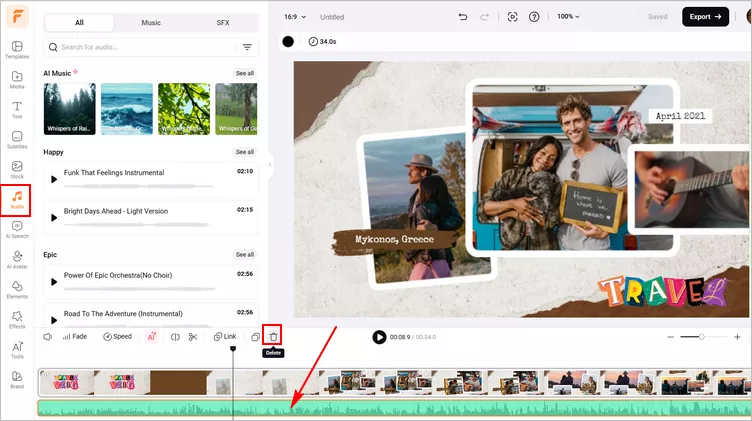
Task: Expand the 100% zoom level dropdown
Action: pyautogui.click(x=568, y=16)
